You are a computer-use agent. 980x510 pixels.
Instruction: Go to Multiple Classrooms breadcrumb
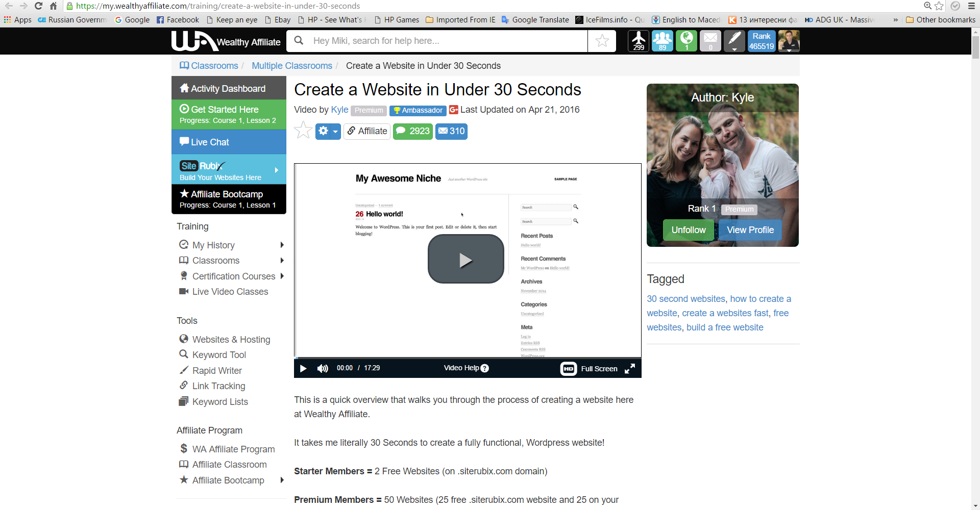pyautogui.click(x=292, y=66)
